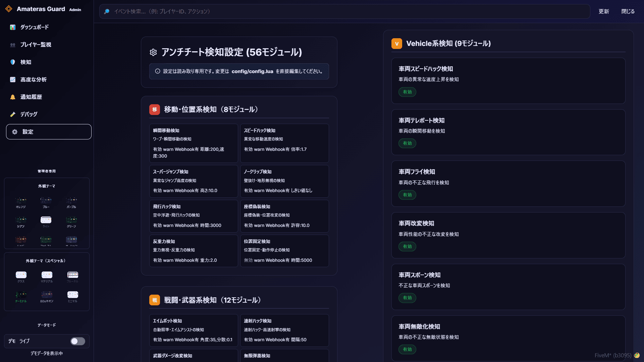Image resolution: width=644 pixels, height=362 pixels.
Task: Click the bell icon for 通知履歴
Action: coord(13,97)
